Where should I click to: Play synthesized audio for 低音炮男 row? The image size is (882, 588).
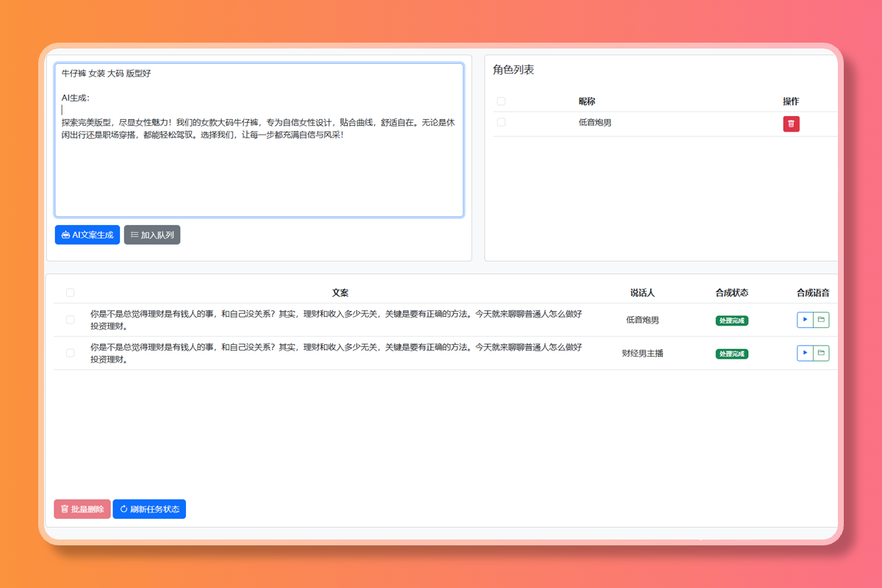coord(805,320)
